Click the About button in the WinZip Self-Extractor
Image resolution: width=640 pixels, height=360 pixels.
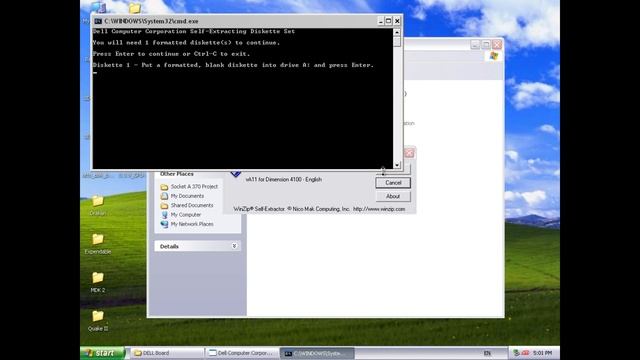[393, 196]
